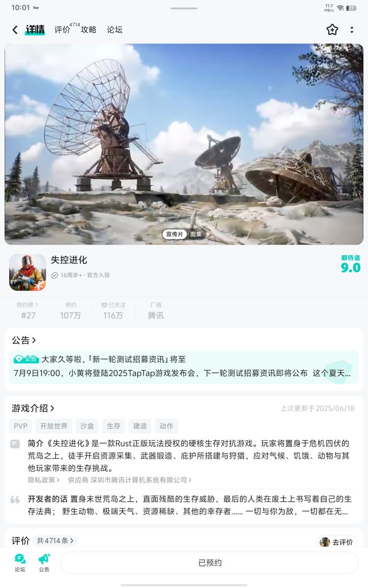The width and height of the screenshot is (368, 588).
Task: Tap the back arrow icon
Action: coord(15,30)
